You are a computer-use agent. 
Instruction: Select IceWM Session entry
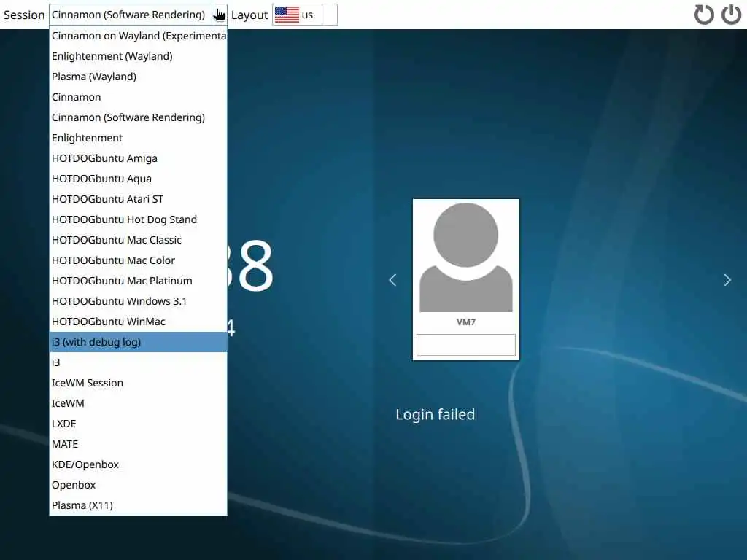pos(138,384)
